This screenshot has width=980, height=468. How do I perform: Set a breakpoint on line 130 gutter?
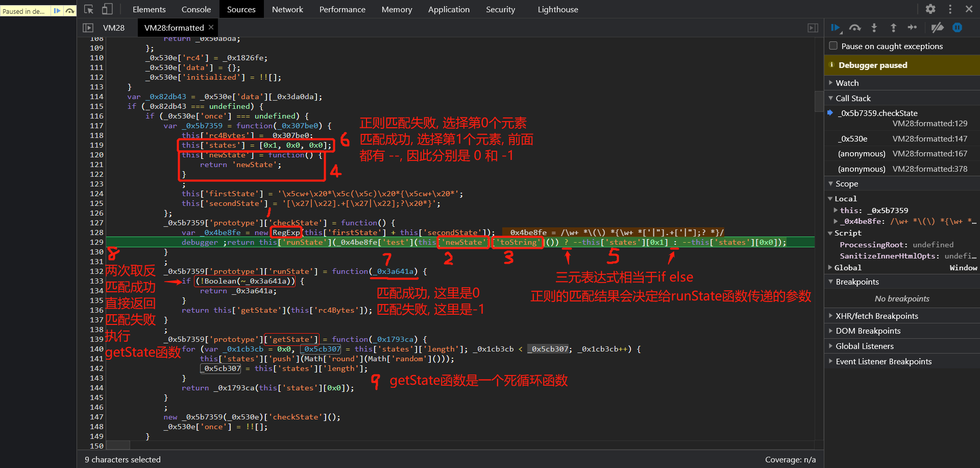[96, 251]
